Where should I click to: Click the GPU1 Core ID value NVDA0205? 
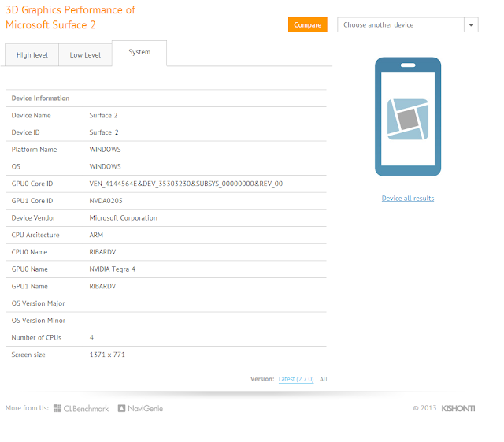[x=106, y=201]
